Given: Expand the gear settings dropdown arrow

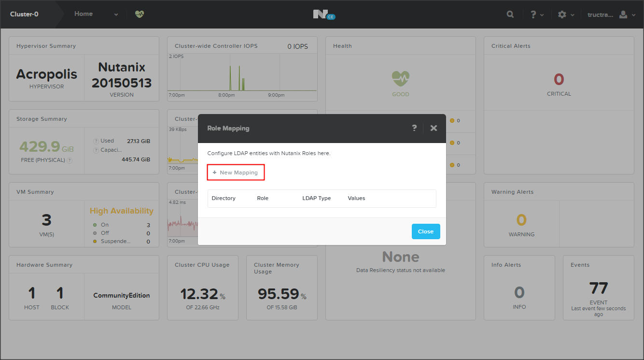Looking at the screenshot, I should [x=573, y=15].
